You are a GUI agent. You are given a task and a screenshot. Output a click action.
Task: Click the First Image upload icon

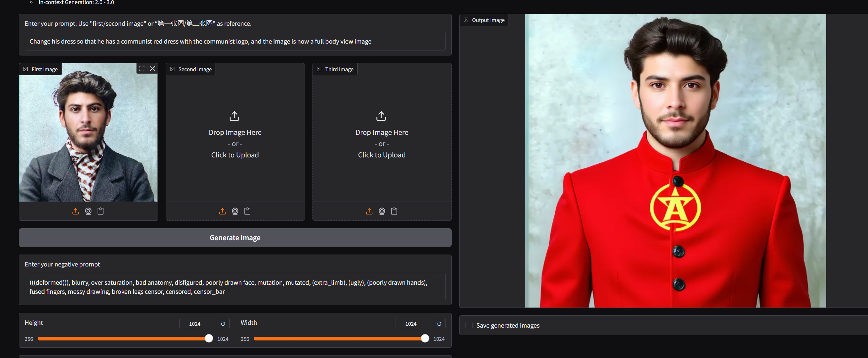click(x=76, y=211)
